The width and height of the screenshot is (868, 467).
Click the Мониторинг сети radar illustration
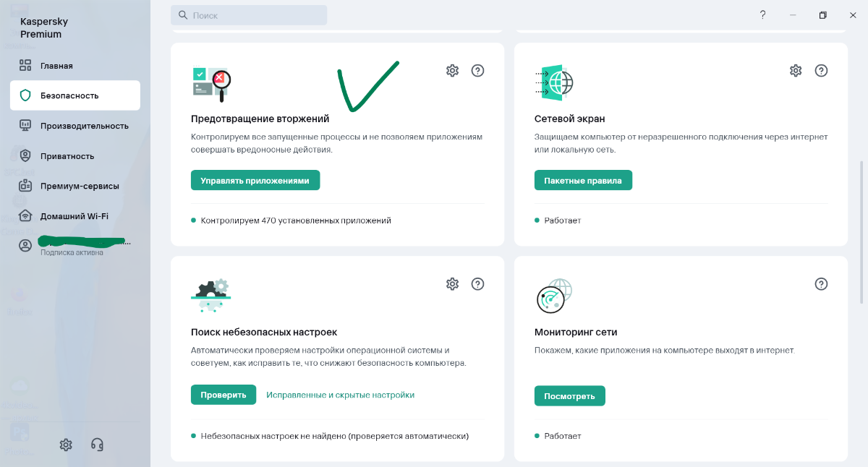pyautogui.click(x=554, y=295)
